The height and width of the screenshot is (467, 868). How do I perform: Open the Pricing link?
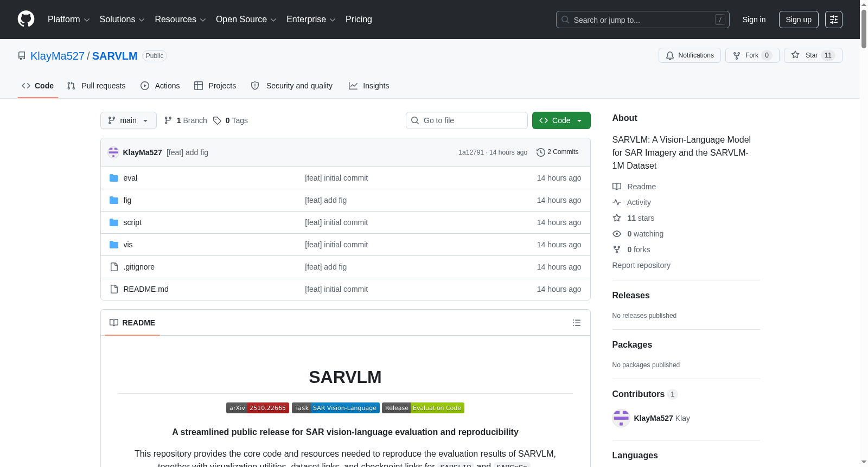click(359, 20)
